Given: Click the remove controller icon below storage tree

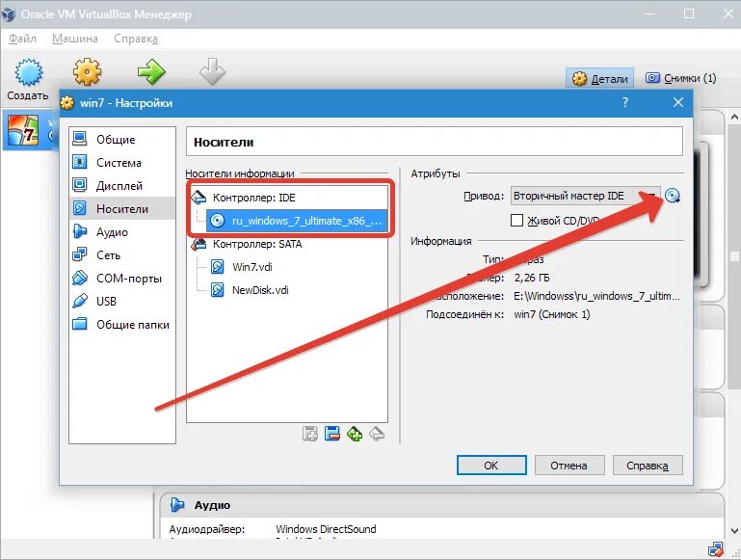Looking at the screenshot, I should [x=332, y=434].
